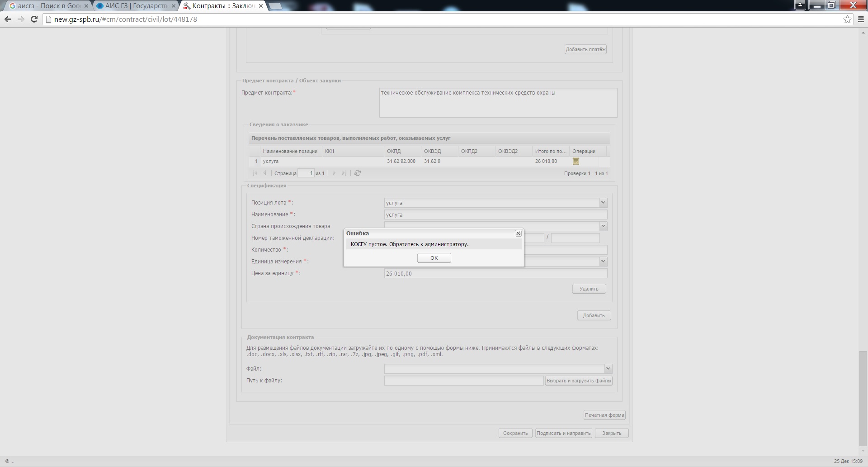This screenshot has width=868, height=467.
Task: Click the second customs declaration number field
Action: (575, 238)
